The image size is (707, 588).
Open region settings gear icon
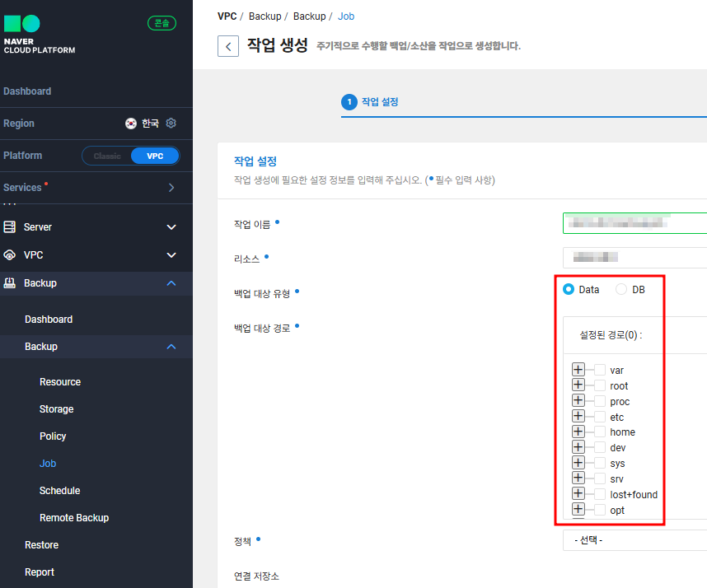[171, 123]
